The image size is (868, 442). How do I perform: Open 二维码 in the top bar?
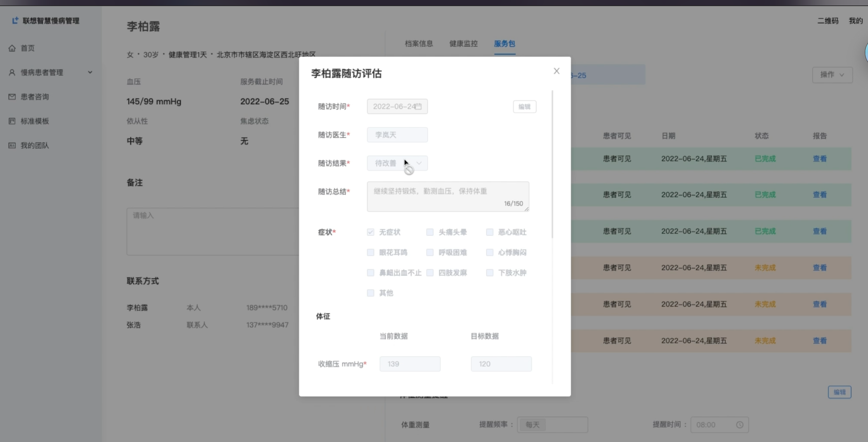click(x=828, y=21)
